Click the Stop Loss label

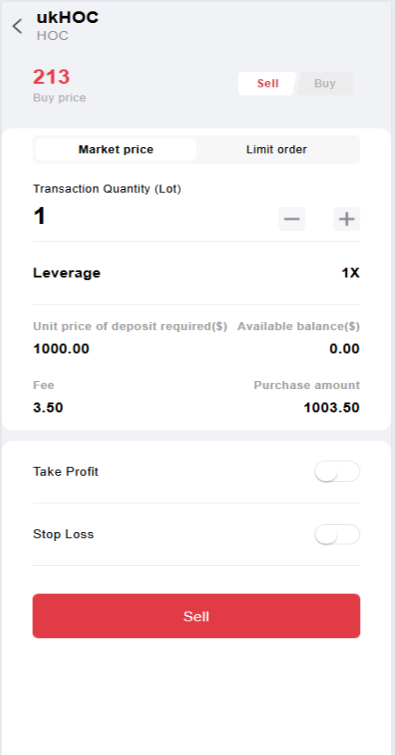click(x=63, y=534)
